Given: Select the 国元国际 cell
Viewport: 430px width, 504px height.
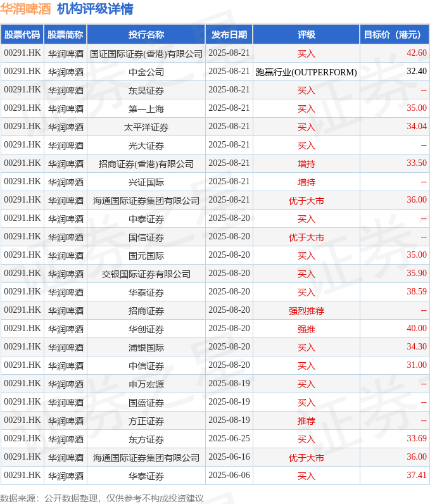Looking at the screenshot, I should [x=146, y=255].
